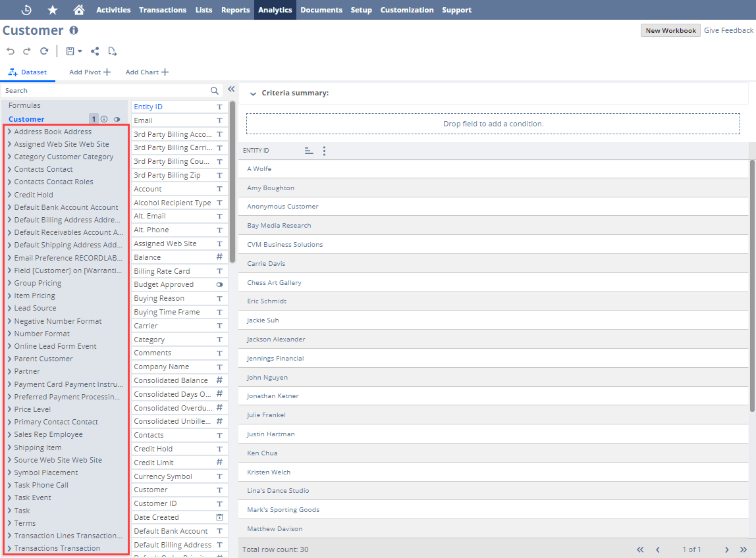This screenshot has height=558, width=756.
Task: Click the New Workbook button
Action: tap(670, 30)
